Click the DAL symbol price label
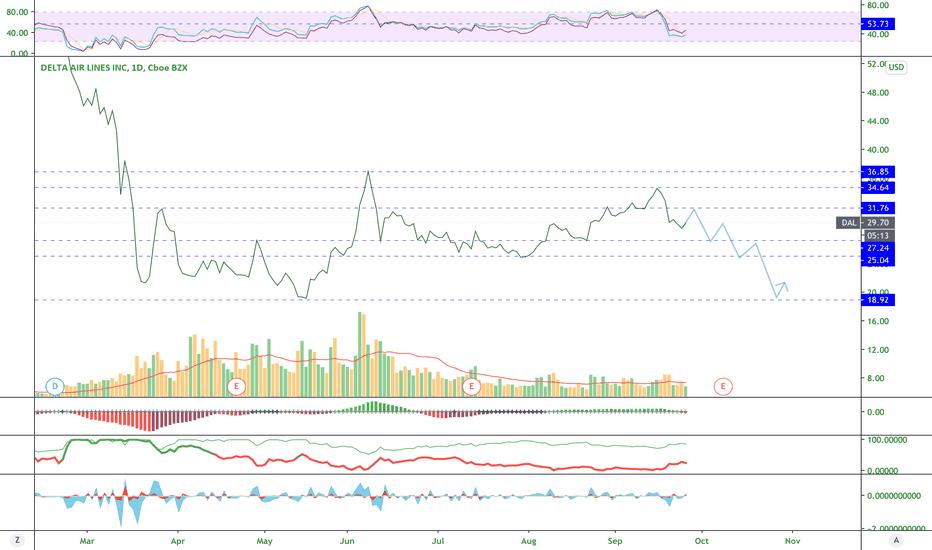This screenshot has width=932, height=550. coord(849,222)
